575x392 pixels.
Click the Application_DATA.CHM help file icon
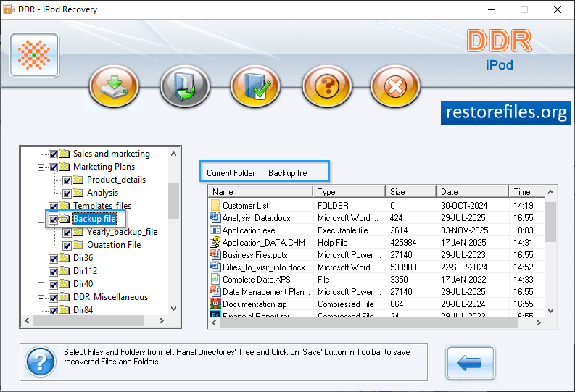[215, 242]
